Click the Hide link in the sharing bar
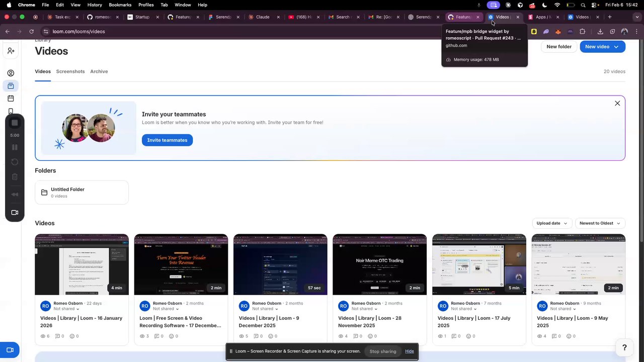 tap(410, 351)
